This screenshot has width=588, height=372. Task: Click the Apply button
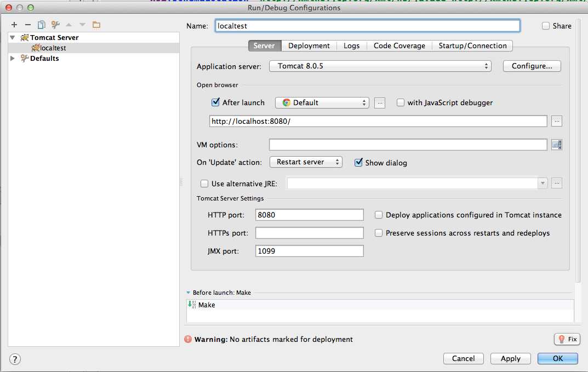coord(511,358)
